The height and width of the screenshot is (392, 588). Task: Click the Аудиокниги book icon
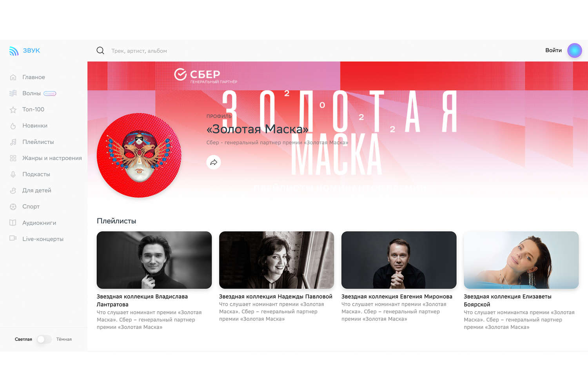click(x=13, y=223)
